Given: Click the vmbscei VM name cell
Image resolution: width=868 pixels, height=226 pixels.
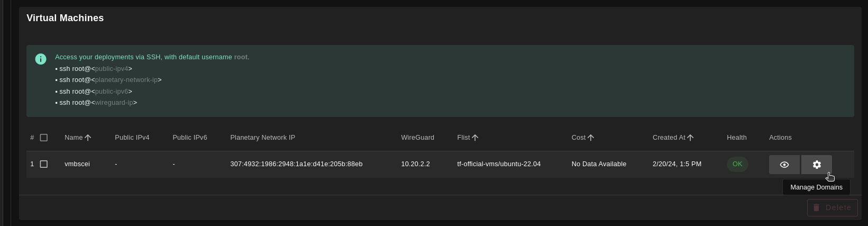Looking at the screenshot, I should tap(77, 164).
